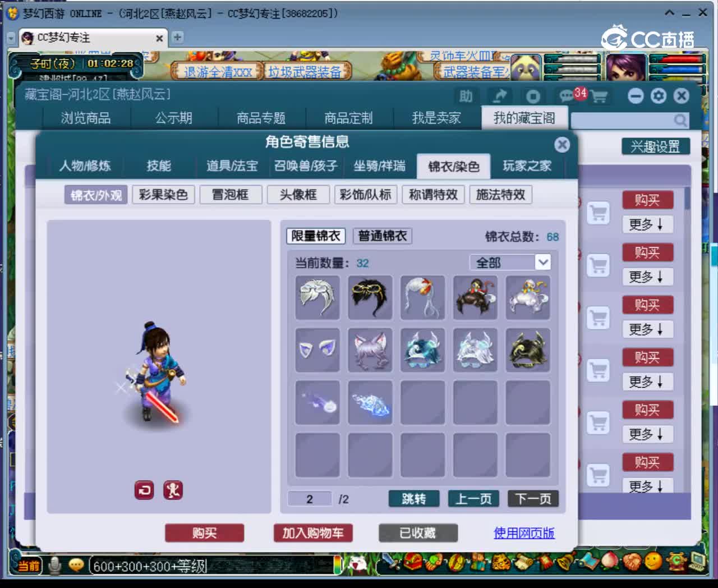Viewport: 718px width, 588px height.
Task: Select 彩果染色 sub-category
Action: click(x=163, y=195)
